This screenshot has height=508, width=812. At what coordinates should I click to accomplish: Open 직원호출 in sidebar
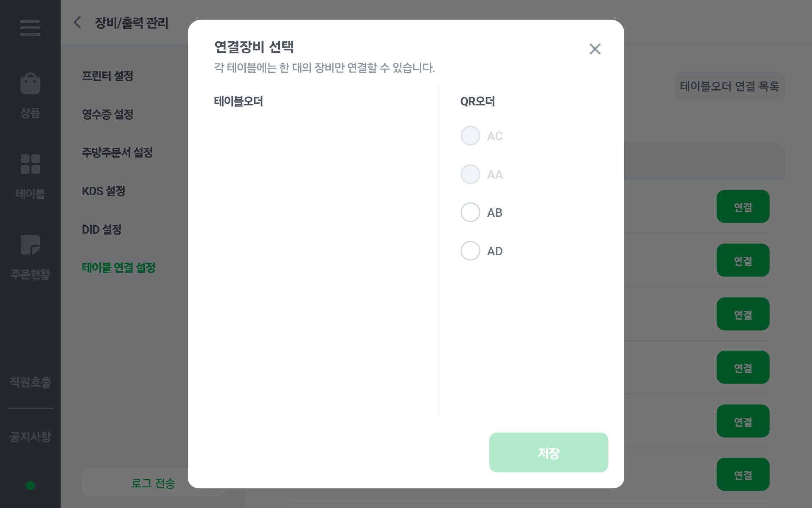(x=30, y=382)
